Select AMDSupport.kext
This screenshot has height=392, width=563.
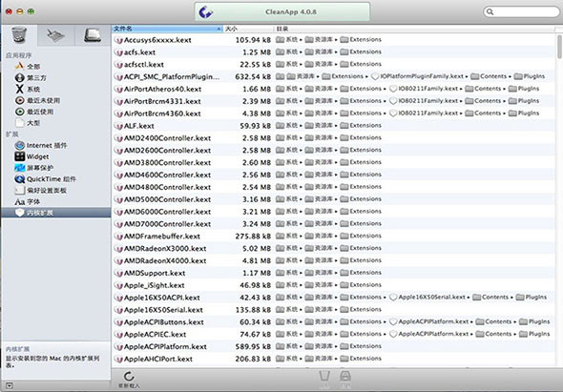click(x=155, y=273)
